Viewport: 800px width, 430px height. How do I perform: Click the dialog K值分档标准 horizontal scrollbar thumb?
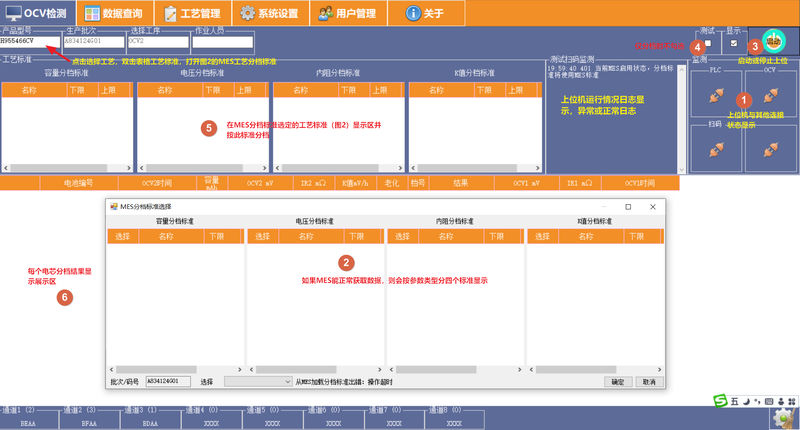click(x=576, y=370)
